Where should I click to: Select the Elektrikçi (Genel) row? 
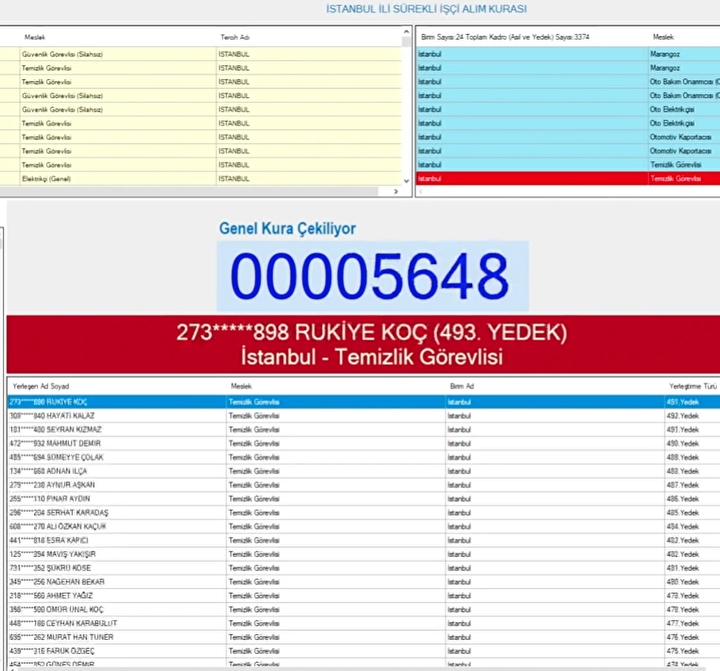pos(200,179)
